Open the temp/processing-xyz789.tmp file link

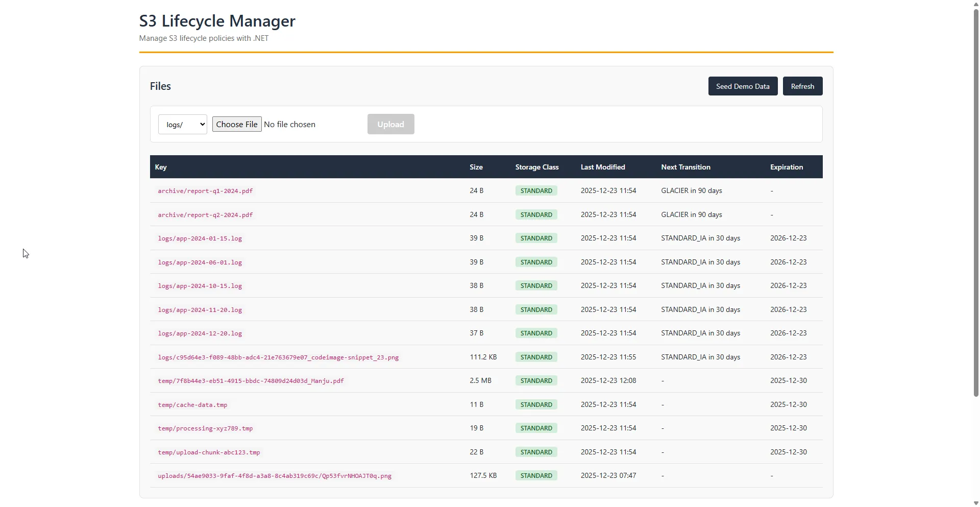pos(205,428)
